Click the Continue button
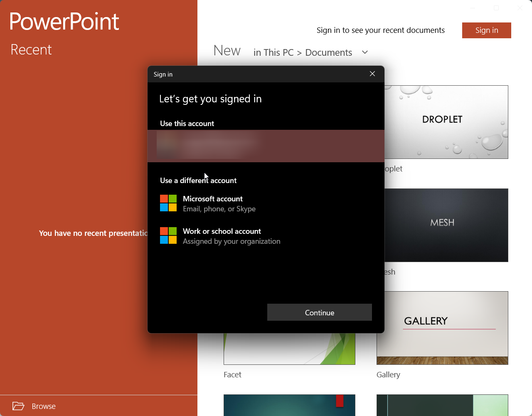This screenshot has width=532, height=416. (320, 312)
